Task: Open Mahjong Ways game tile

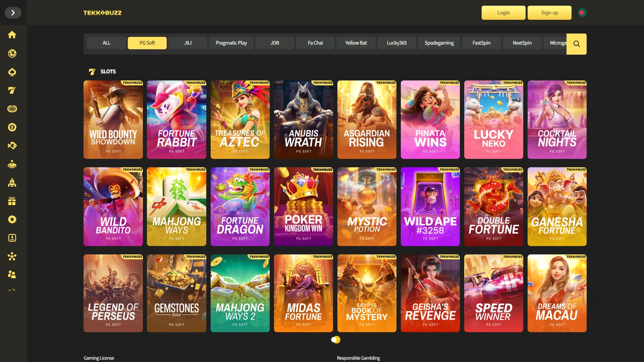Action: (176, 207)
